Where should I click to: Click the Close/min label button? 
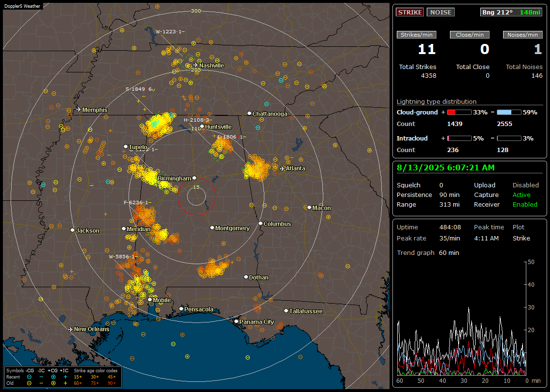tap(470, 35)
